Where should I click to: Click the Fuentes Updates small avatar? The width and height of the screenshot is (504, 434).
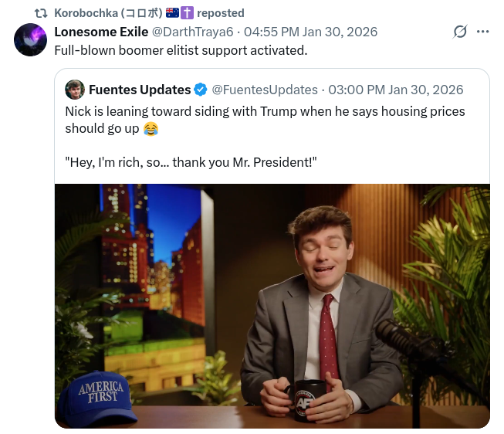pyautogui.click(x=75, y=89)
